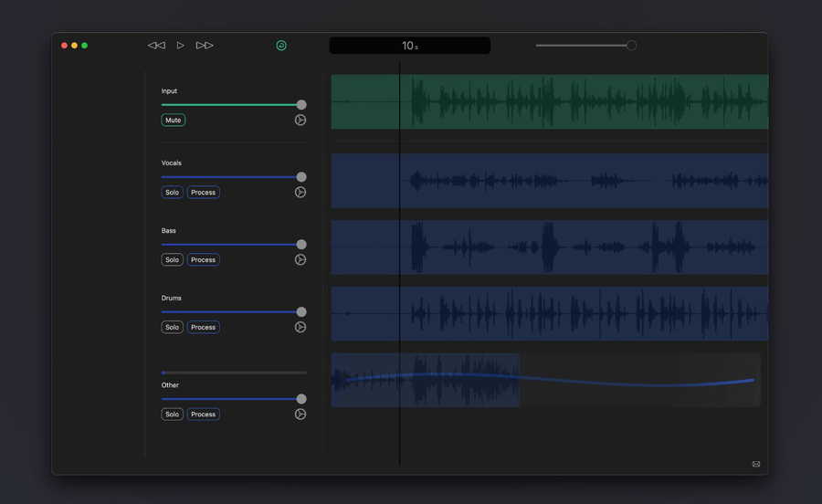Viewport: 822px width, 504px height.
Task: Click the green Input waveform
Action: (550, 101)
